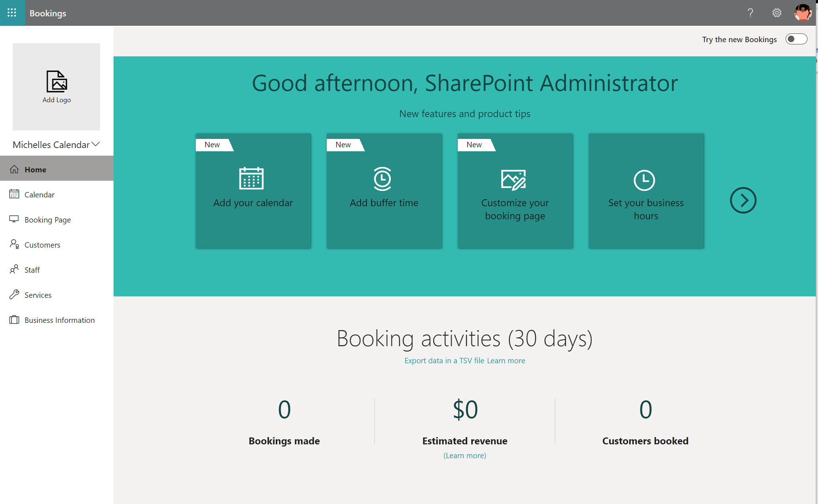Click the calendar icon on Add your calendar card

(251, 178)
